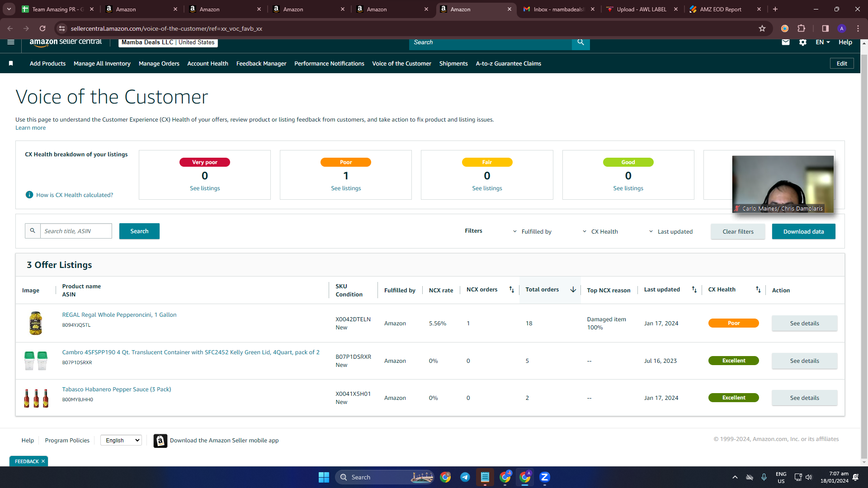Open Windows Start menu
Screen dimensions: 868x488
coord(324,477)
